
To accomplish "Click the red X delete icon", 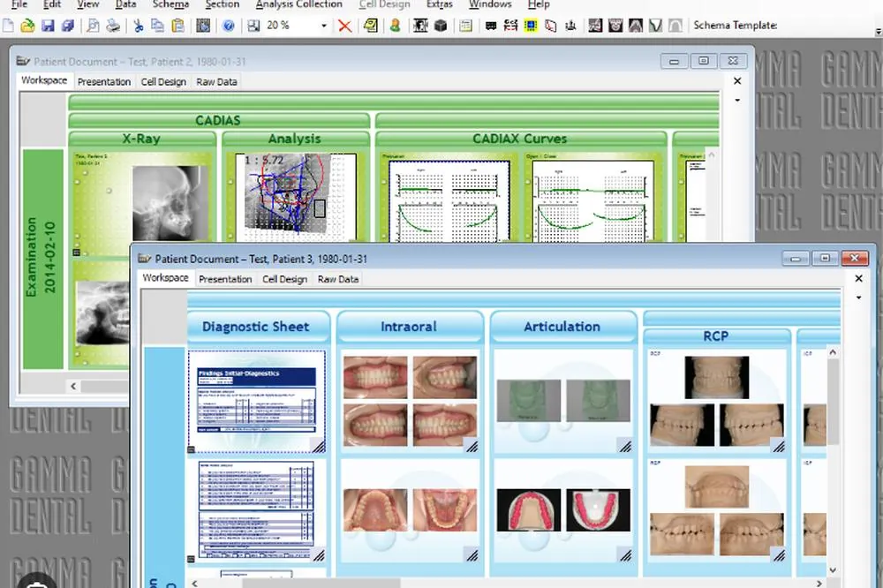I will point(344,26).
